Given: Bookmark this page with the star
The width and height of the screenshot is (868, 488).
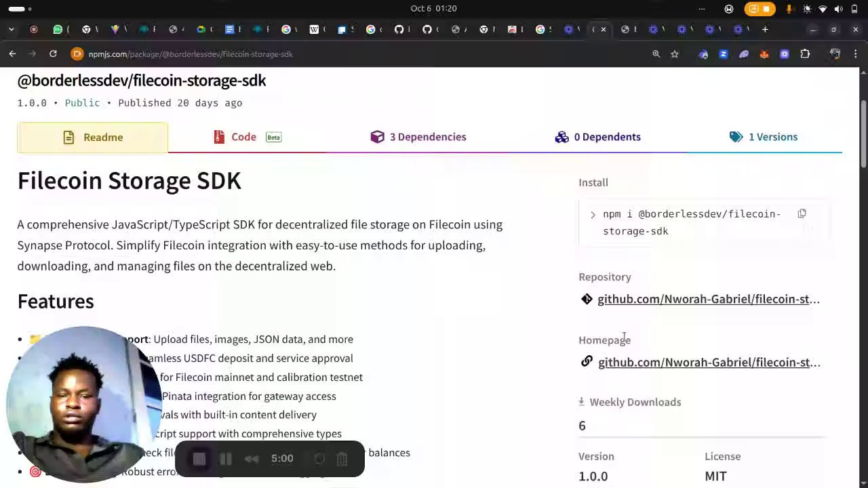Looking at the screenshot, I should (x=675, y=54).
